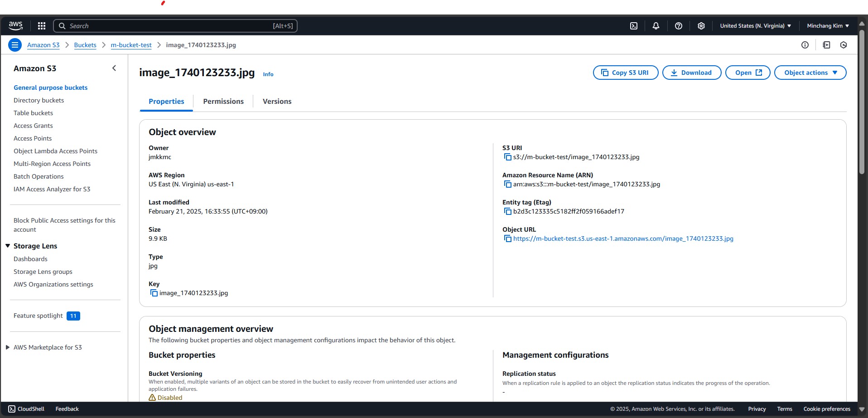
Task: Copy the Entity tag value icon
Action: 508,212
